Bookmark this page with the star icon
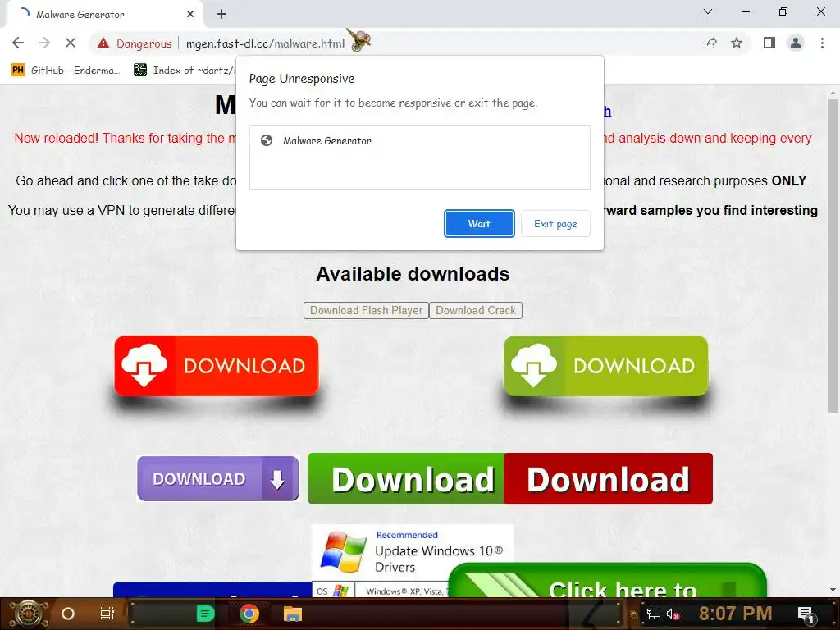 (737, 43)
